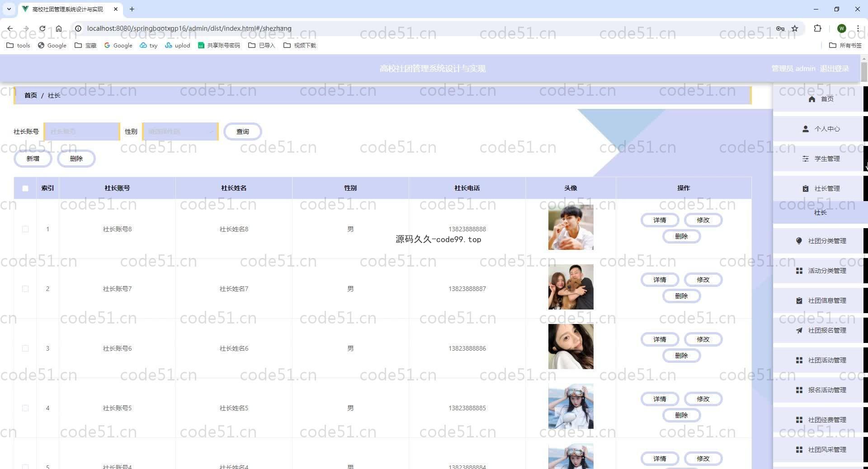Screen dimensions: 868x469
Task: Click the phone number 13823888888
Action: coord(467,229)
